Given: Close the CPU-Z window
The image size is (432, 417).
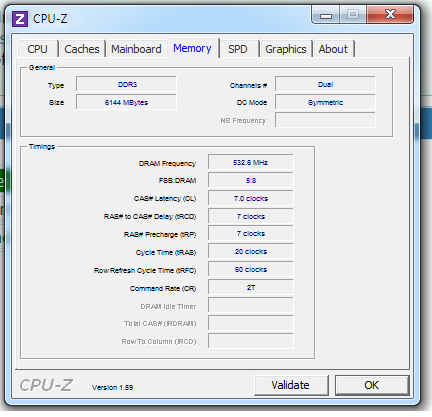Looking at the screenshot, I should click(390, 14).
